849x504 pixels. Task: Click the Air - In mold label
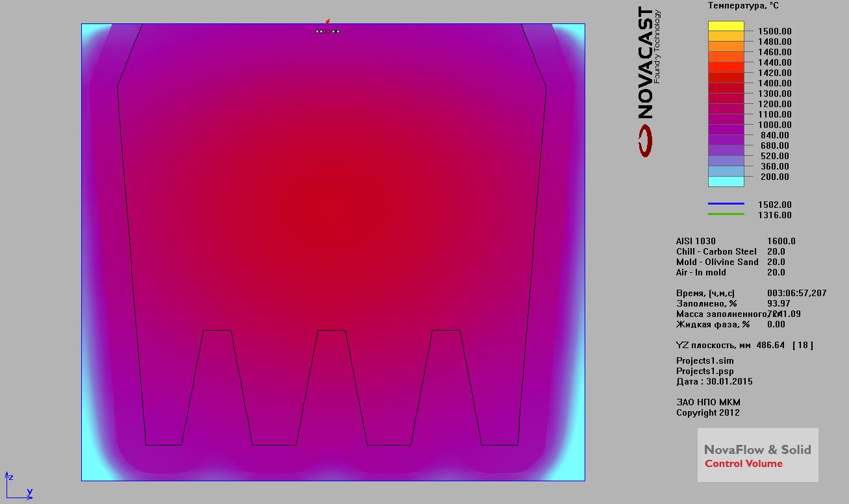click(701, 272)
